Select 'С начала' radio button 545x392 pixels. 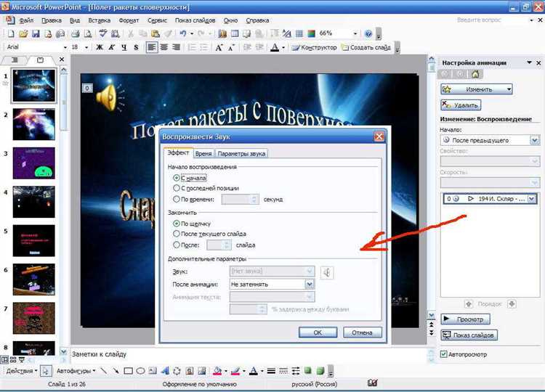coord(177,178)
